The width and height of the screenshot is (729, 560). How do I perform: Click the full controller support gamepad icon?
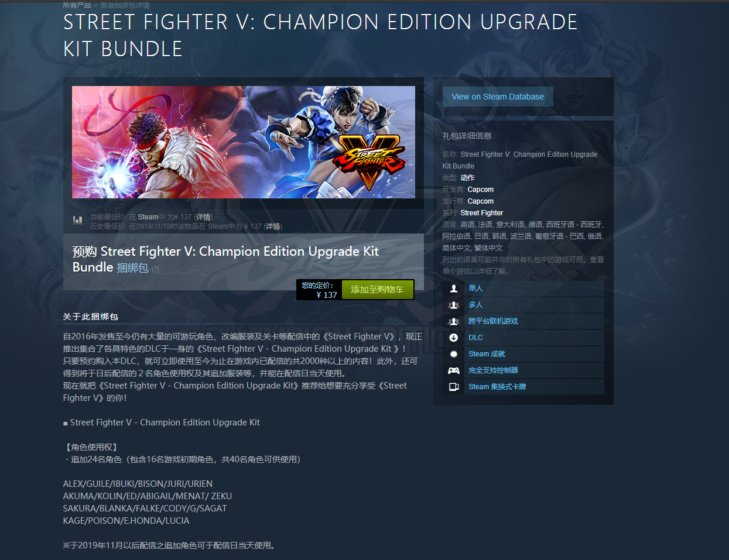coord(453,370)
